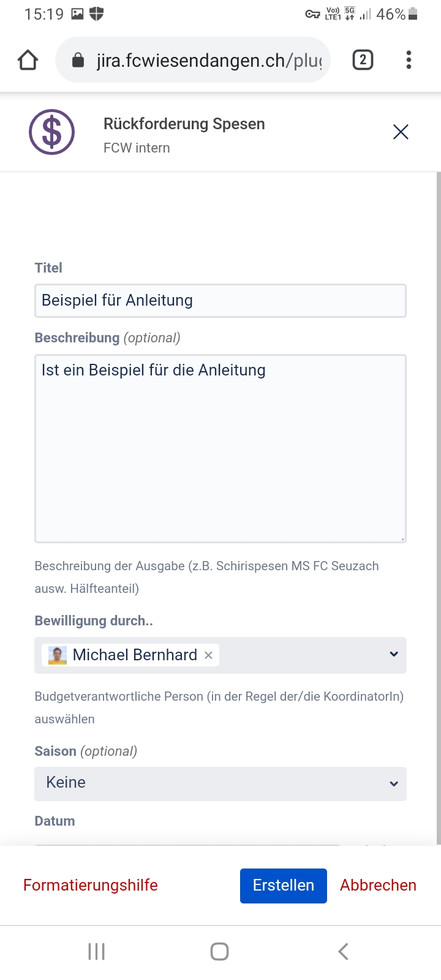
Task: Click into the Beschreibung text area
Action: pos(221,448)
